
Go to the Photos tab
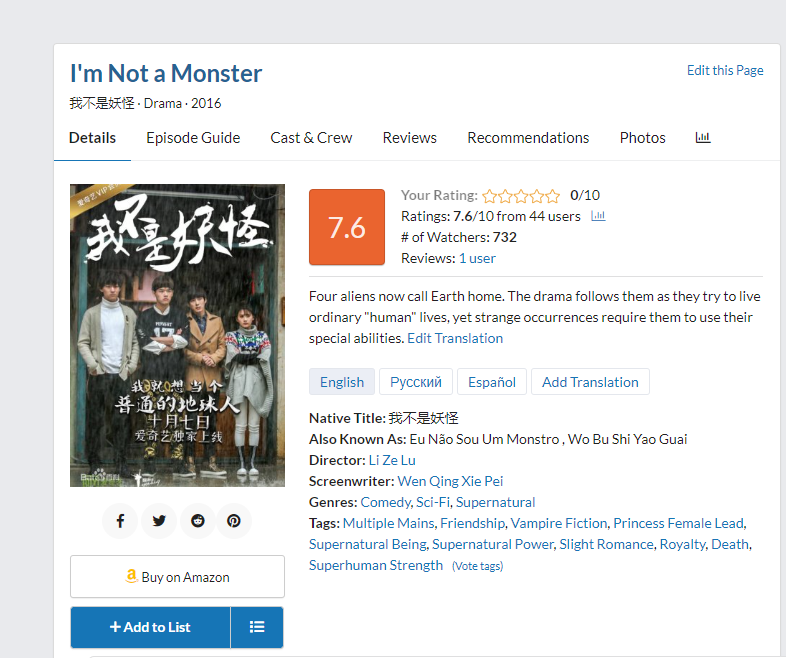pyautogui.click(x=642, y=138)
